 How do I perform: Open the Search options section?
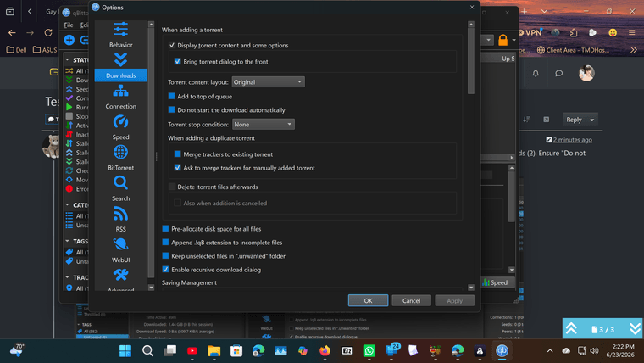pyautogui.click(x=120, y=188)
